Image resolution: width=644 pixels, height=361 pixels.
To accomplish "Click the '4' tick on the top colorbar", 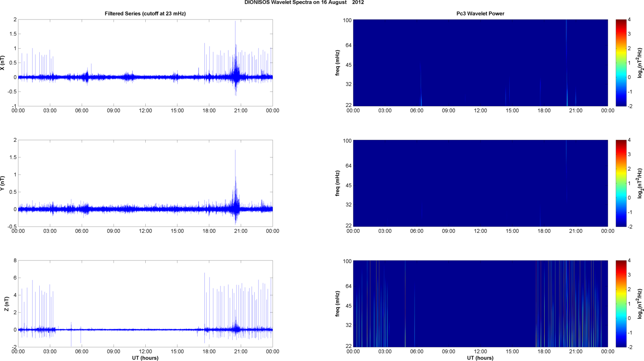I will (x=629, y=20).
